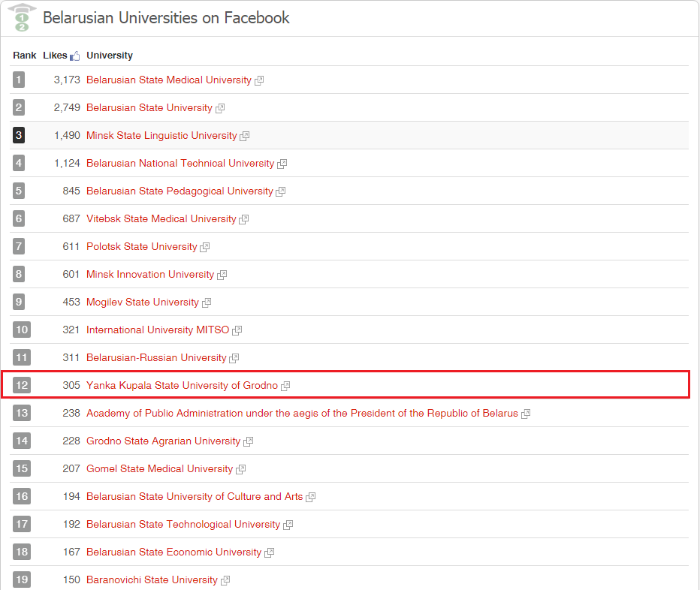700x590 pixels.
Task: Click the rank 19 number badge
Action: pos(22,579)
